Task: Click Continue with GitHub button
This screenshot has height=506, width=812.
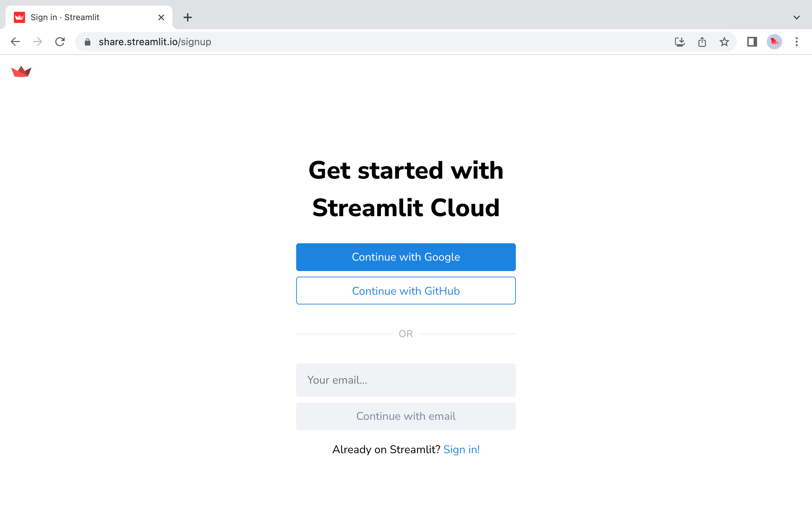Action: click(x=406, y=290)
